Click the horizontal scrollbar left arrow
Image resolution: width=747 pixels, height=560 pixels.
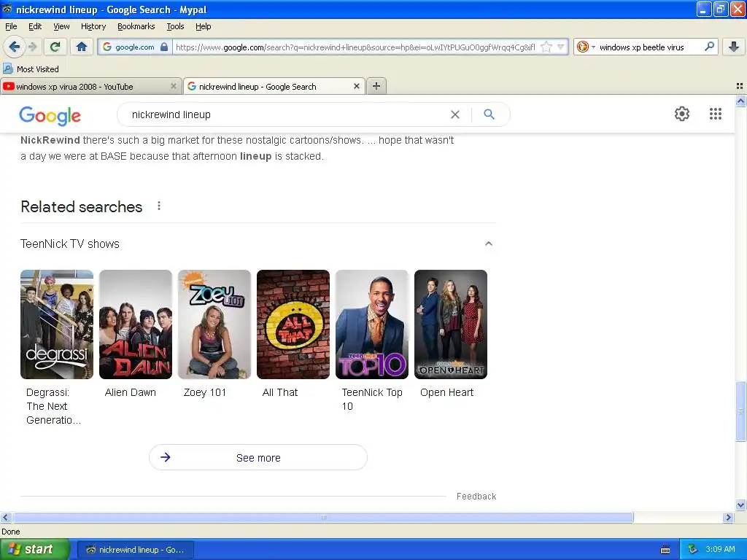click(5, 518)
